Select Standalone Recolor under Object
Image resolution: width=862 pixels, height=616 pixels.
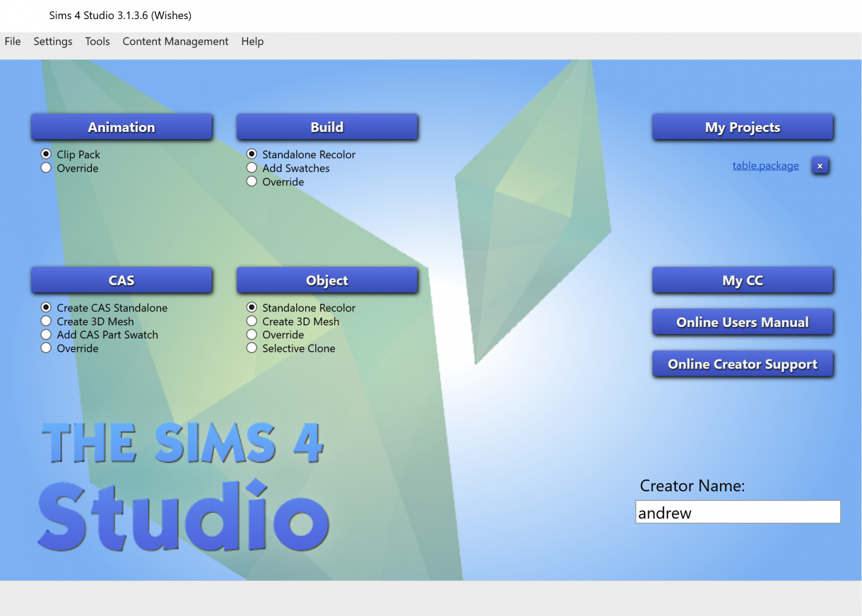pos(251,307)
